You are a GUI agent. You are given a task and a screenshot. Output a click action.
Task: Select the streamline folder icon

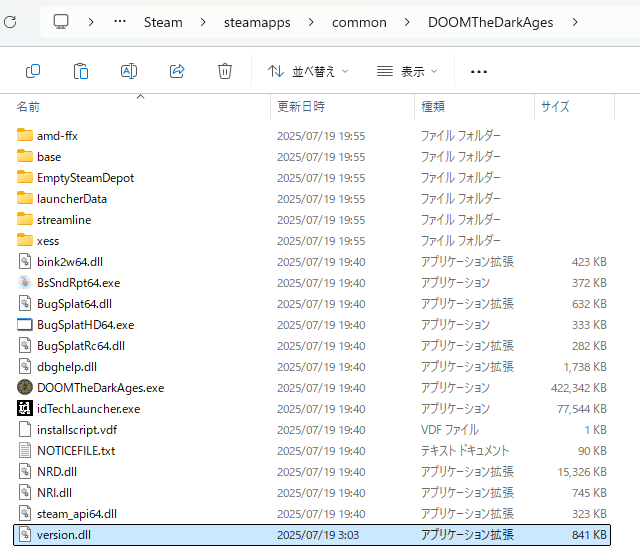(x=25, y=219)
